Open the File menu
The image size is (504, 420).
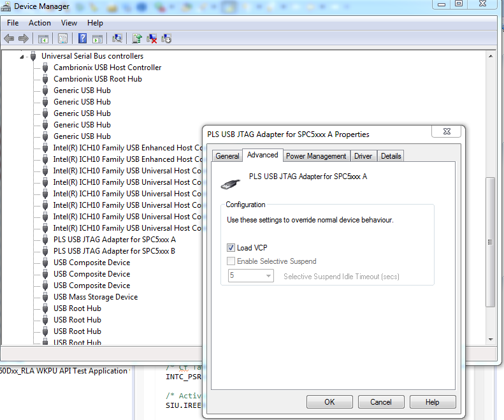pyautogui.click(x=13, y=23)
